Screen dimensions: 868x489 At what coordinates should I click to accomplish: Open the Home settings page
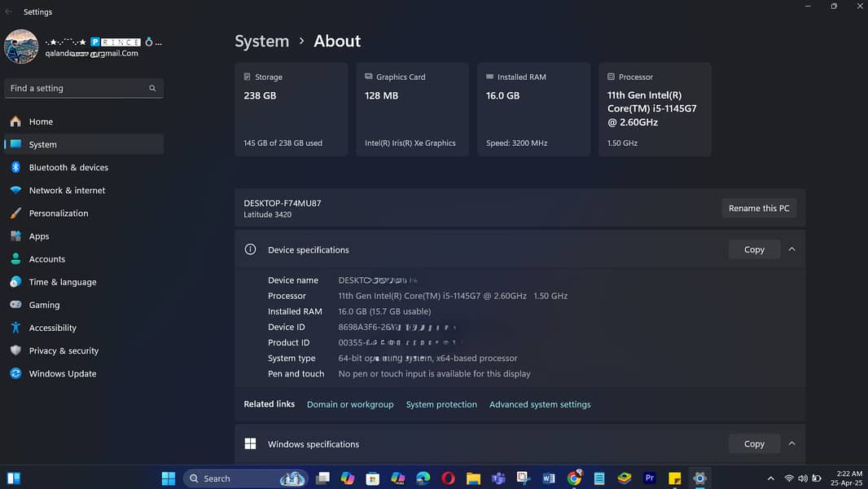point(84,121)
